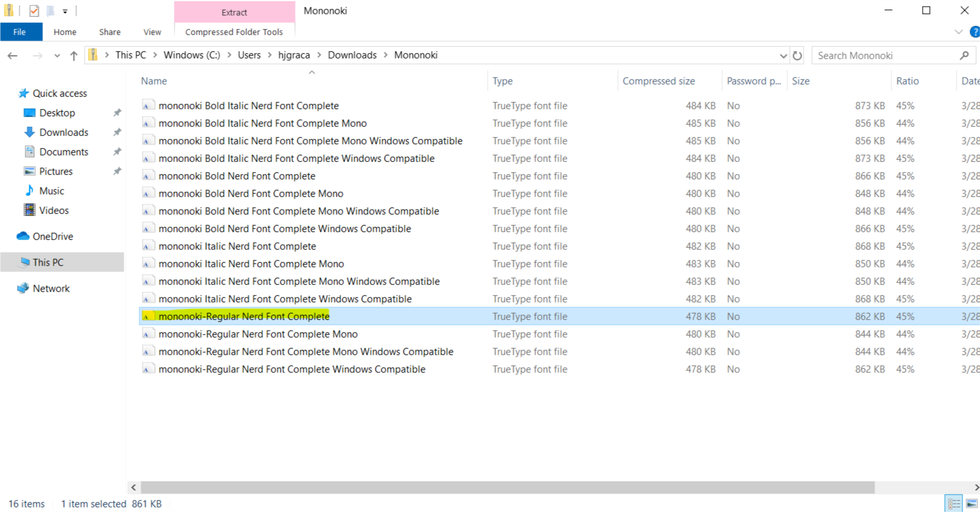The width and height of the screenshot is (980, 512).
Task: Click the horizontal scrollbar thumb
Action: click(x=508, y=488)
